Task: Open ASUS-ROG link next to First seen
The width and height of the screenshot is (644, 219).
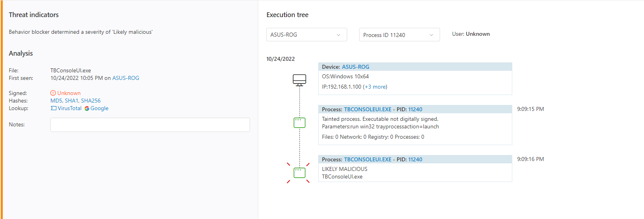Action: [x=126, y=78]
